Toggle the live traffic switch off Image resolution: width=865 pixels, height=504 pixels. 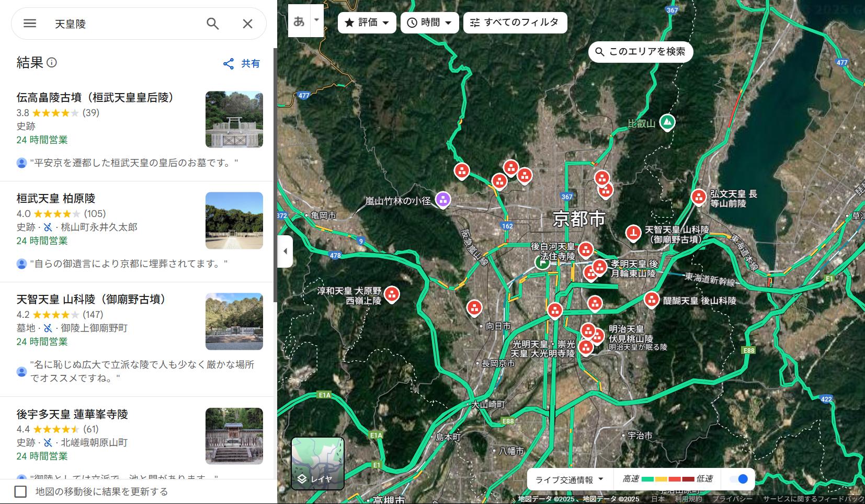pyautogui.click(x=739, y=479)
